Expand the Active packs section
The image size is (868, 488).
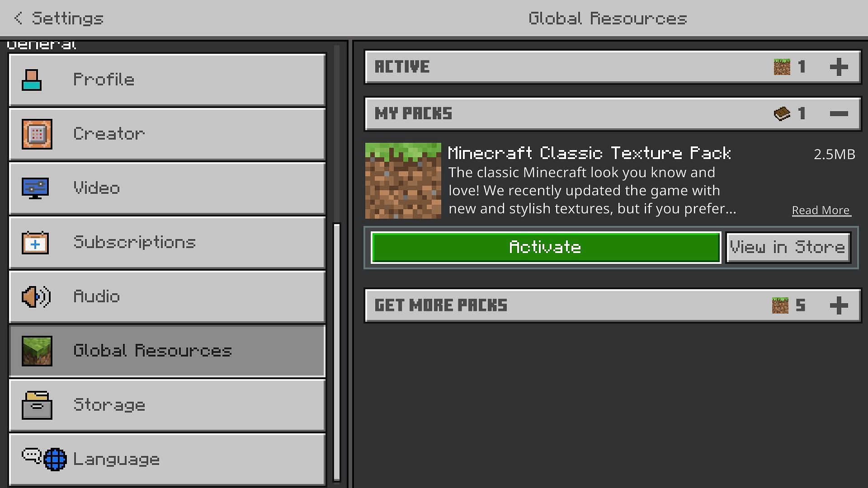click(x=839, y=67)
